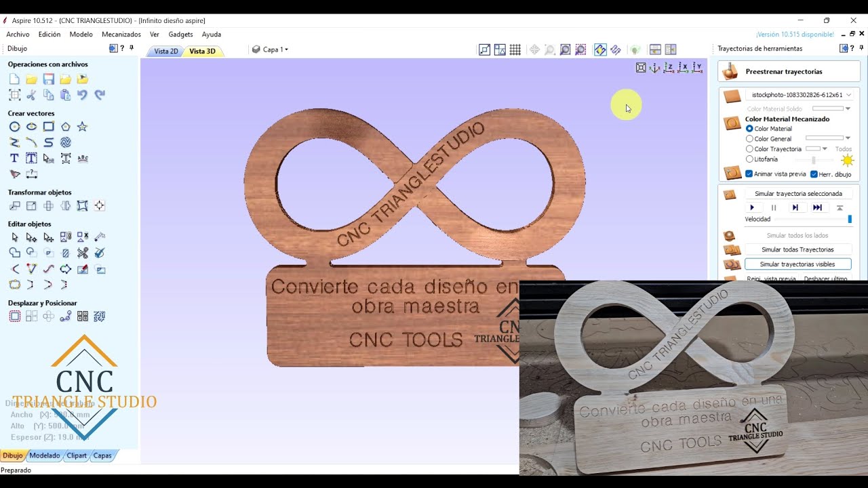Image resolution: width=868 pixels, height=488 pixels.
Task: Click Simular trayectoria seleccionada
Action: coord(798,194)
